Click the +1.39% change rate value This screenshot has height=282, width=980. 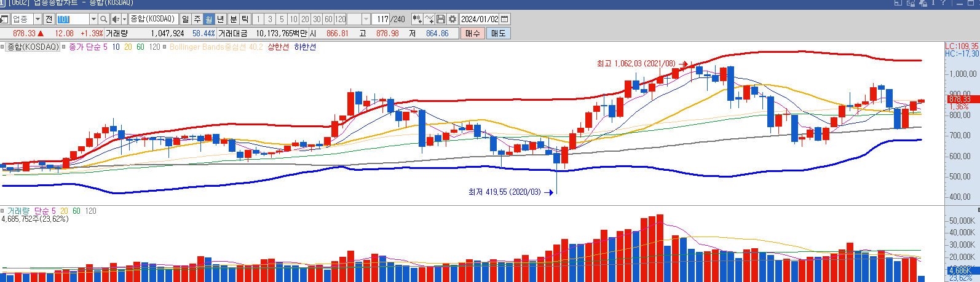(92, 33)
